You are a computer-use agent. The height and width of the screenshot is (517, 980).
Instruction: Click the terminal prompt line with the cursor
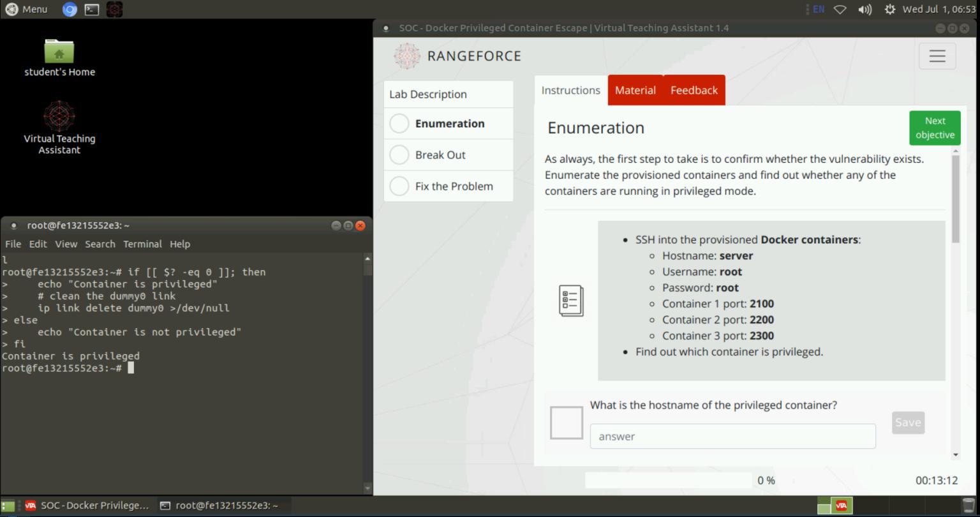[x=68, y=368]
